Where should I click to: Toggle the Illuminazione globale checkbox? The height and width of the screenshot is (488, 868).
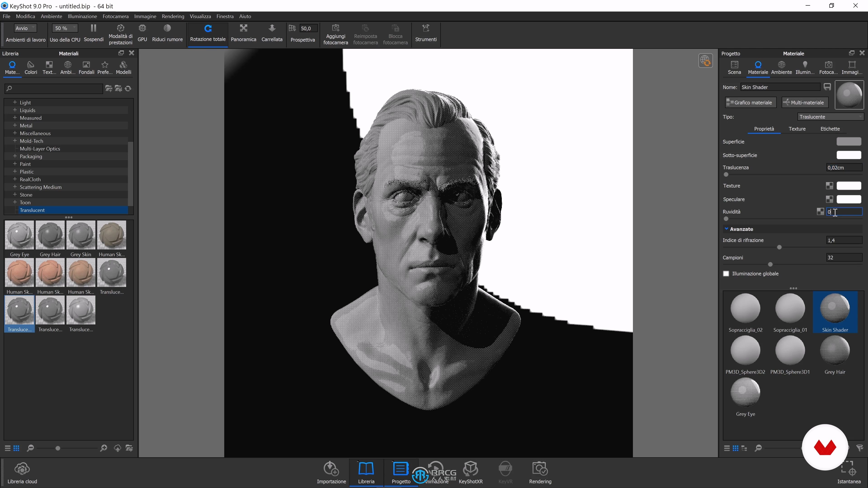(x=727, y=274)
